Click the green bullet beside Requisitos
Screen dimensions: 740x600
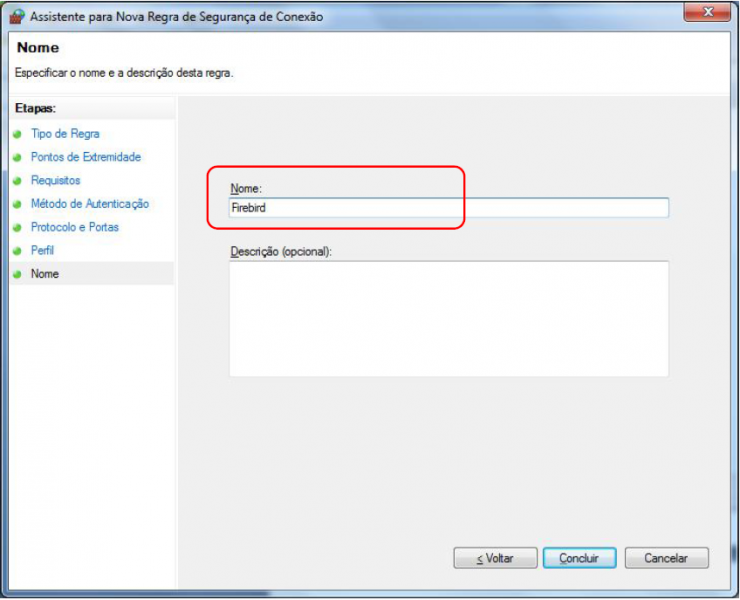[17, 181]
